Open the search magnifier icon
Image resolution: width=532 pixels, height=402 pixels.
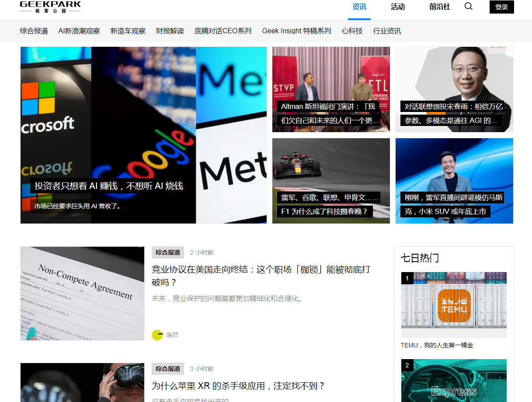point(468,7)
